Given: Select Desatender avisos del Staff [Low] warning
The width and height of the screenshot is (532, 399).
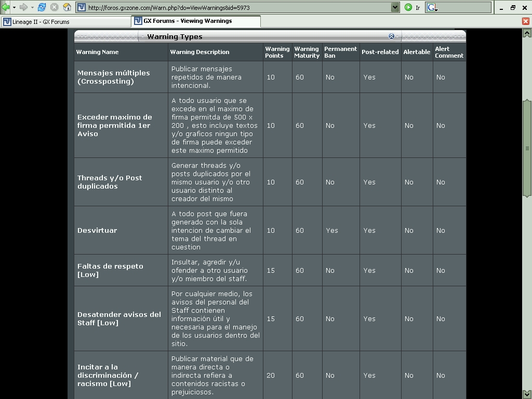Looking at the screenshot, I should [119, 318].
